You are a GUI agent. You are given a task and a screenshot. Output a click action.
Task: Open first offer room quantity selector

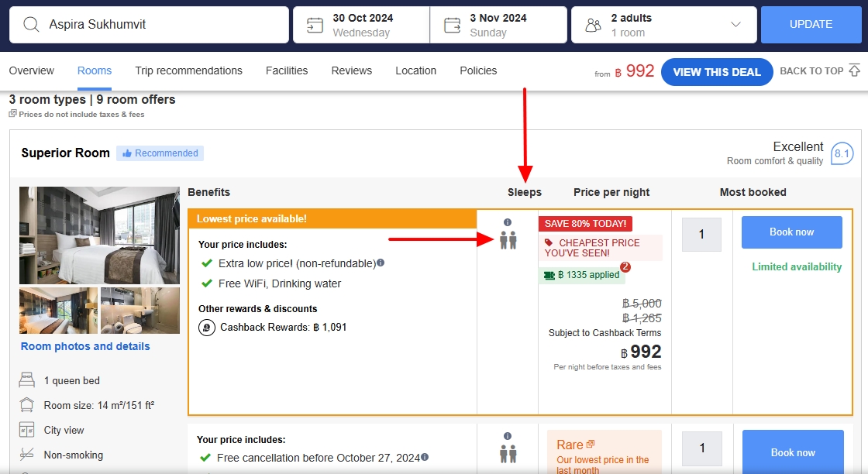tap(701, 235)
